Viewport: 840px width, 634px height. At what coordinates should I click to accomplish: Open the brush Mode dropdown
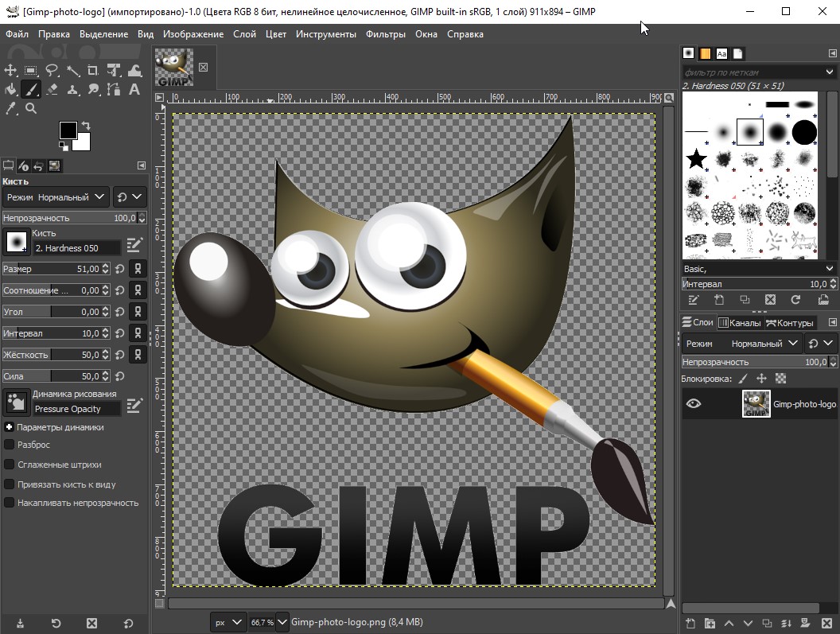pyautogui.click(x=56, y=196)
